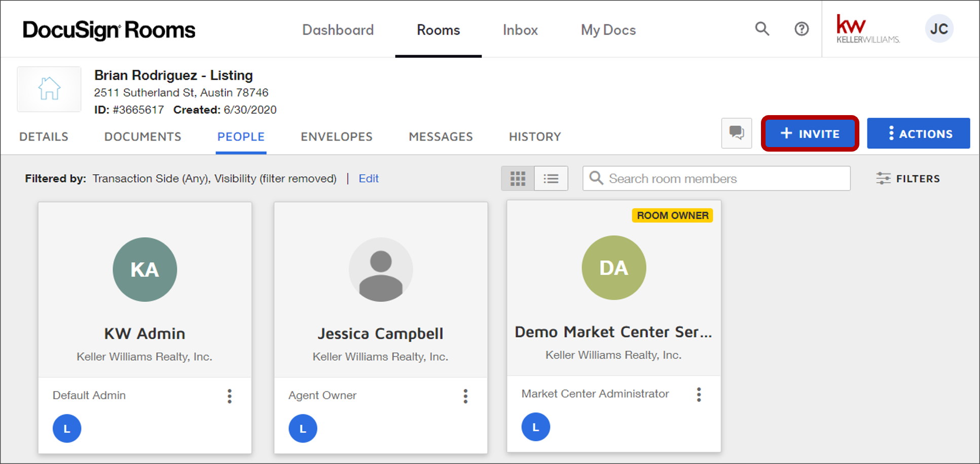980x464 pixels.
Task: Click Jessica Campbell's placeholder avatar
Action: (381, 269)
